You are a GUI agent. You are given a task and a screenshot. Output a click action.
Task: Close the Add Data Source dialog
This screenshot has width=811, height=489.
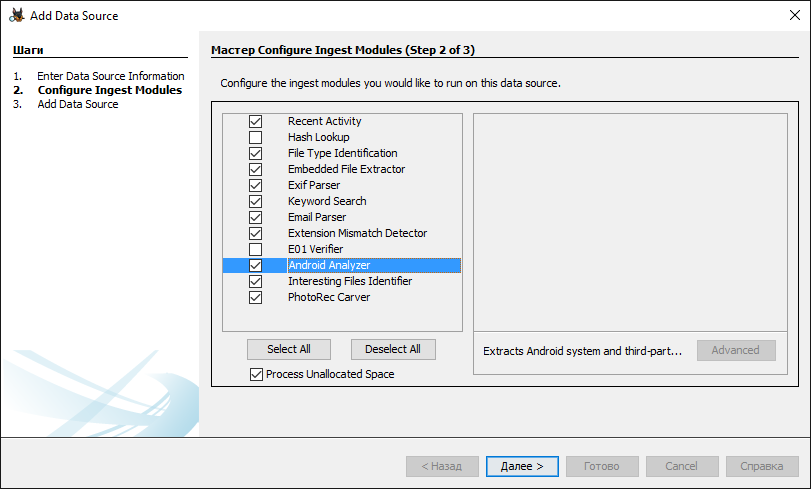coord(795,16)
